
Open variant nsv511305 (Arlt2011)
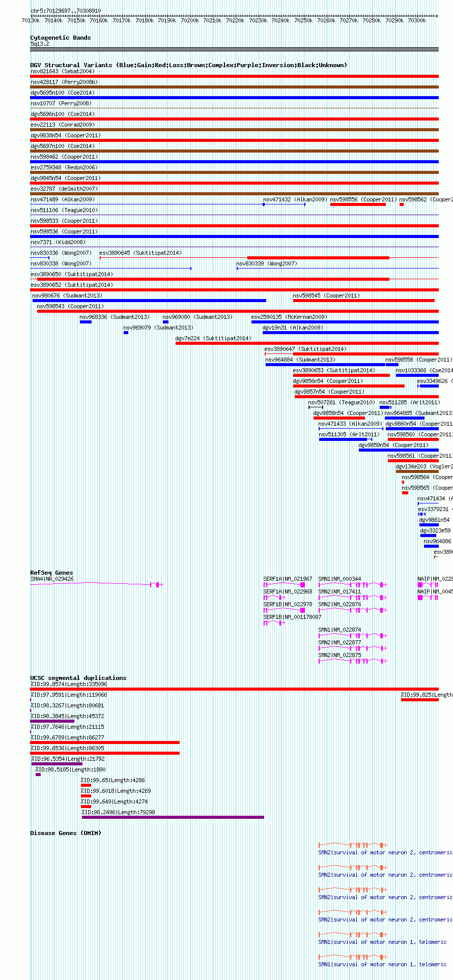click(x=349, y=434)
